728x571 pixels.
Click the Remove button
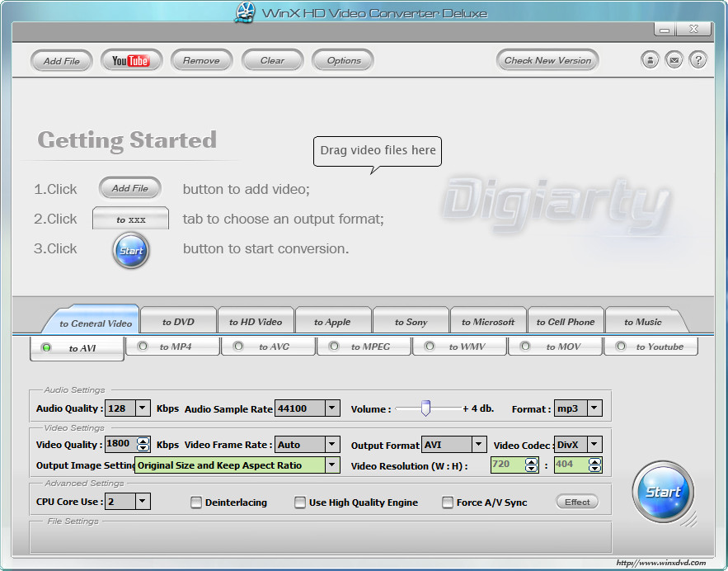[201, 60]
